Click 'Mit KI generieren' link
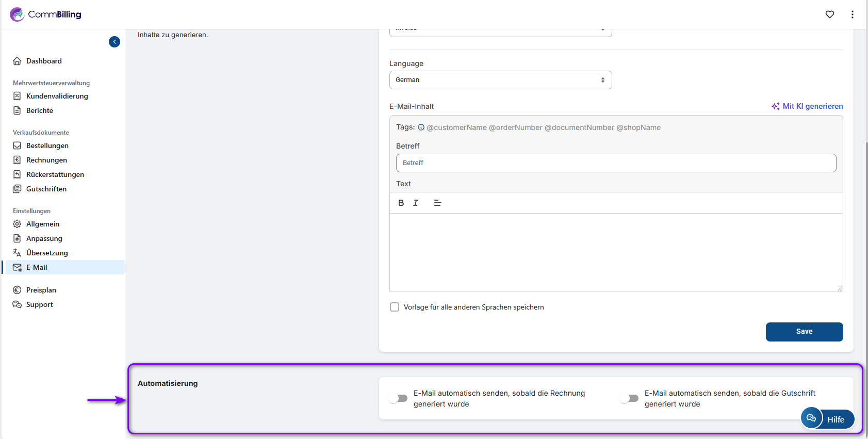868x439 pixels. pos(807,106)
